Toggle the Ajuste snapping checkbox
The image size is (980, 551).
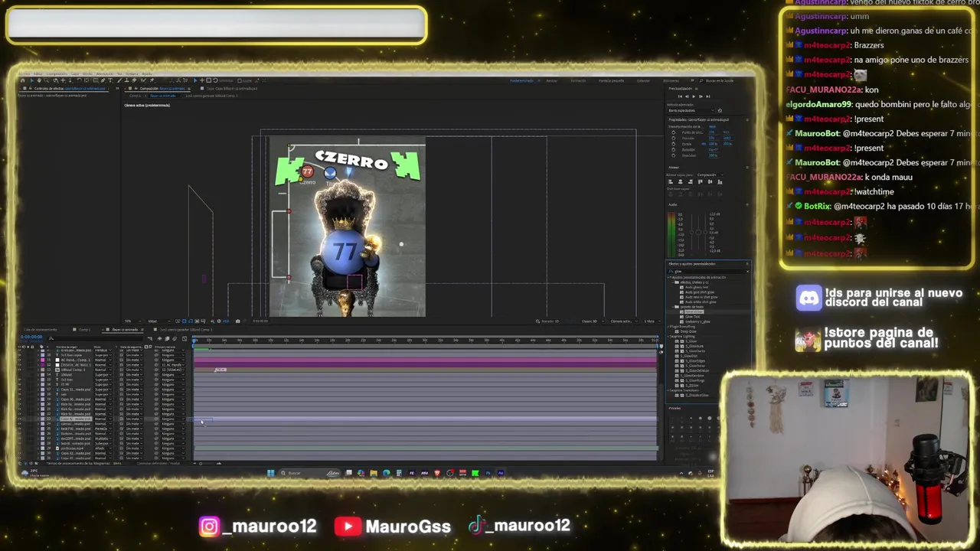coord(240,80)
